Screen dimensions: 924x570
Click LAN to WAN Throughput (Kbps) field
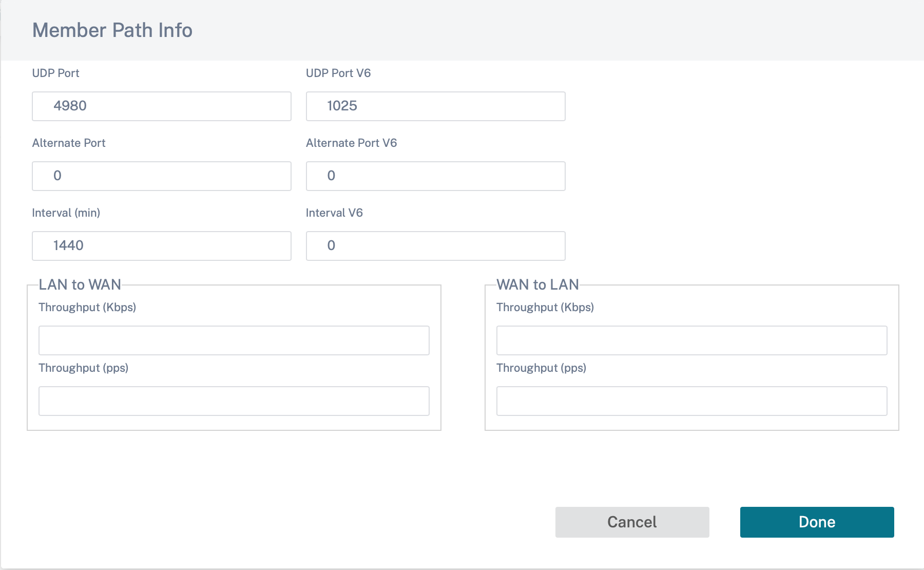click(234, 340)
